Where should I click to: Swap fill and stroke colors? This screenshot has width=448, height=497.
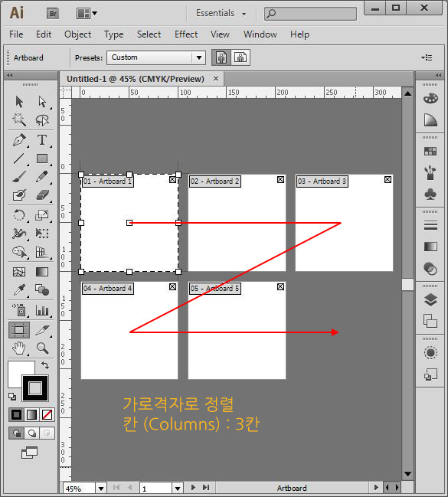pos(45,365)
